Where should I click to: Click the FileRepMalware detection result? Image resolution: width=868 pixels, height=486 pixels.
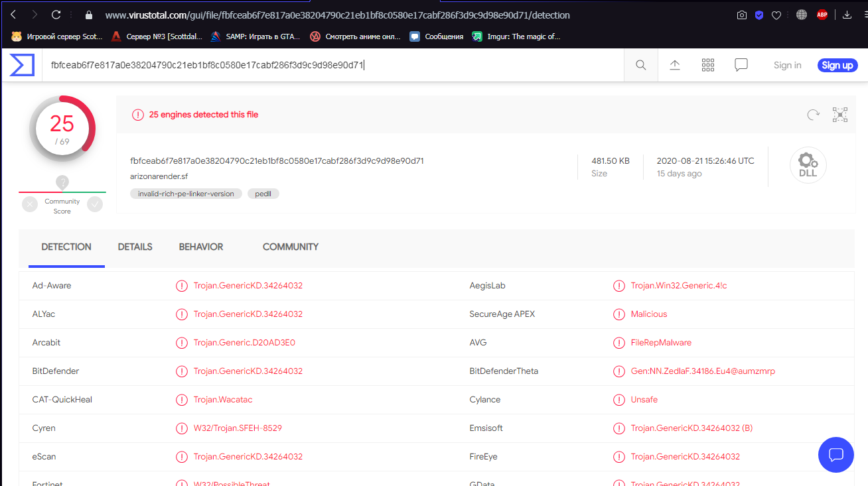pyautogui.click(x=661, y=343)
